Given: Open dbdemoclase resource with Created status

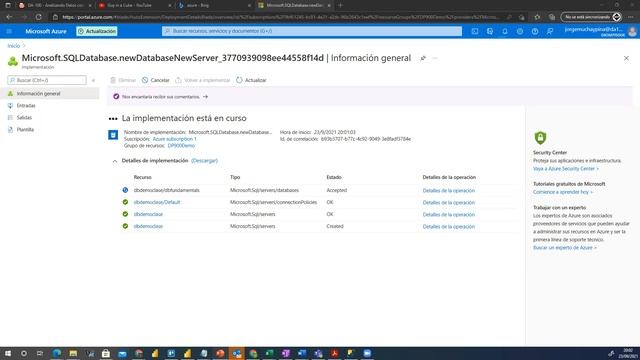Looking at the screenshot, I should point(148,226).
